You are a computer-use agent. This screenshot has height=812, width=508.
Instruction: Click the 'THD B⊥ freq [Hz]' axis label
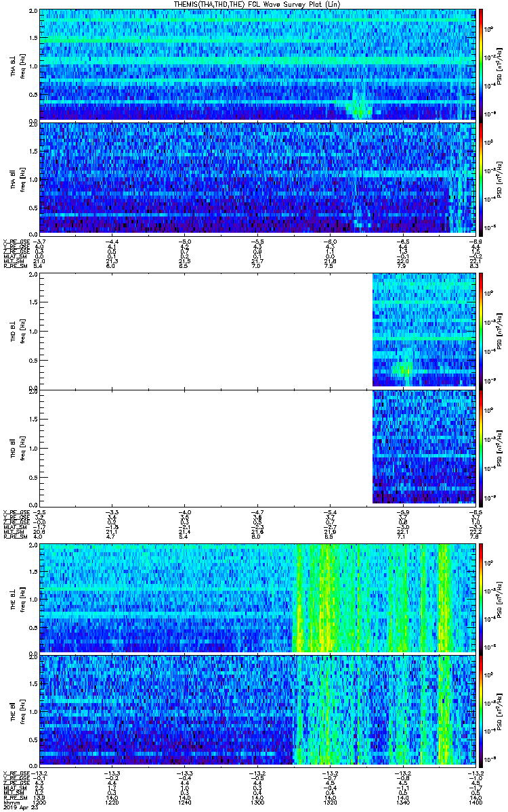pos(18,332)
